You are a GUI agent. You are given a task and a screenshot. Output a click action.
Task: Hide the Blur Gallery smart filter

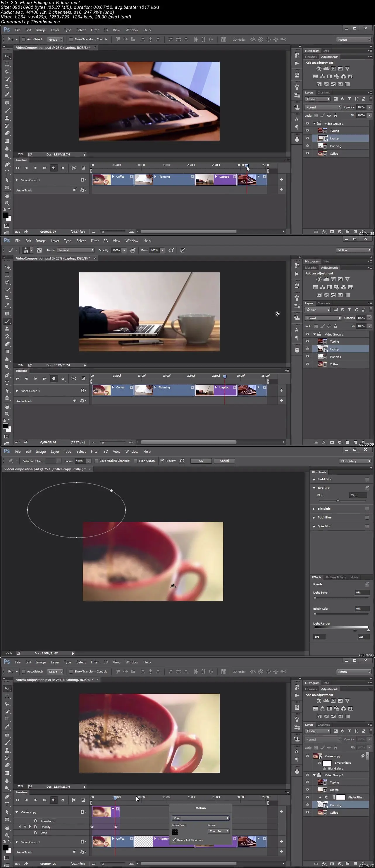(x=324, y=769)
